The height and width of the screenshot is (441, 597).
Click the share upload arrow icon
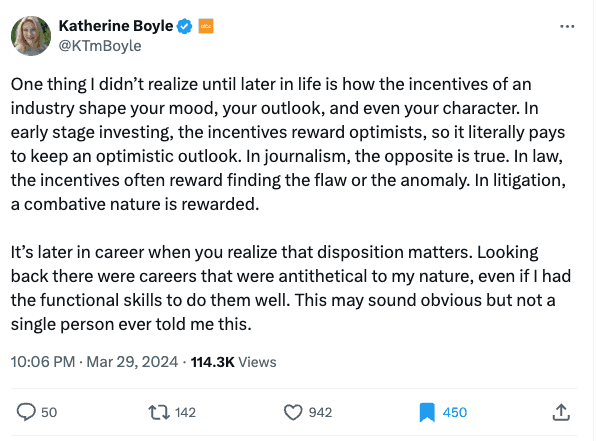pyautogui.click(x=561, y=412)
